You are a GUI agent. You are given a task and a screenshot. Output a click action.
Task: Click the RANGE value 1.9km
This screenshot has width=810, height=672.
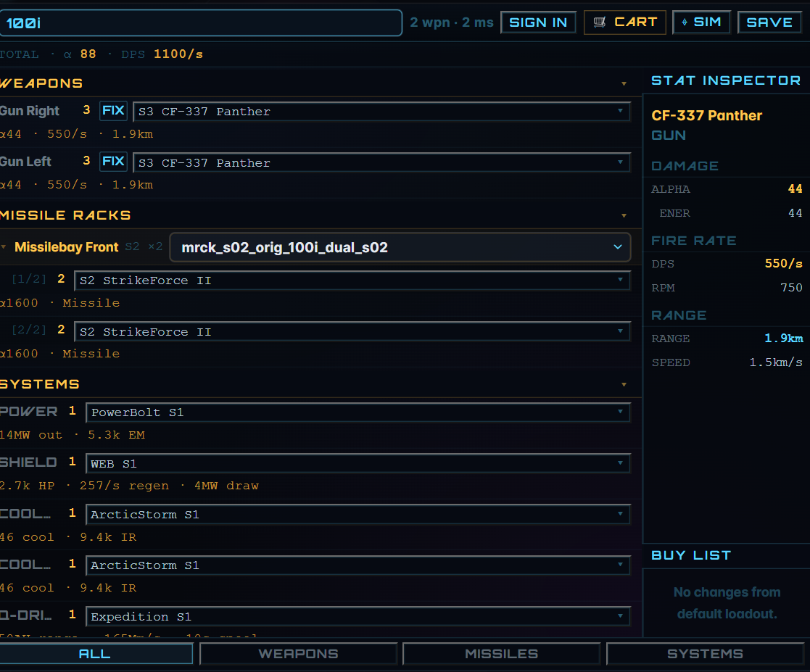pyautogui.click(x=784, y=339)
